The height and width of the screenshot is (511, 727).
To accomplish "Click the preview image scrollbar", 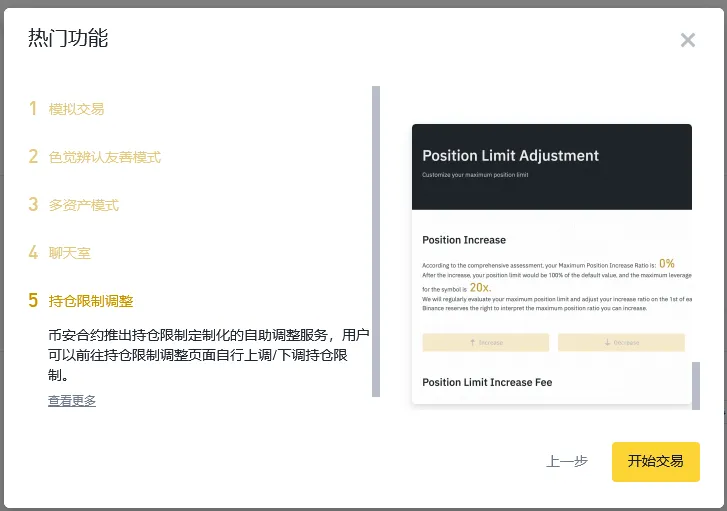I will pos(695,385).
